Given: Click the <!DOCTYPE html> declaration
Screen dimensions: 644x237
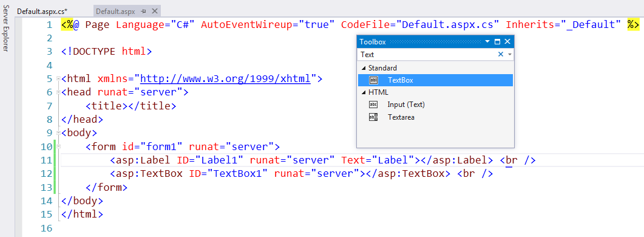Looking at the screenshot, I should [107, 52].
